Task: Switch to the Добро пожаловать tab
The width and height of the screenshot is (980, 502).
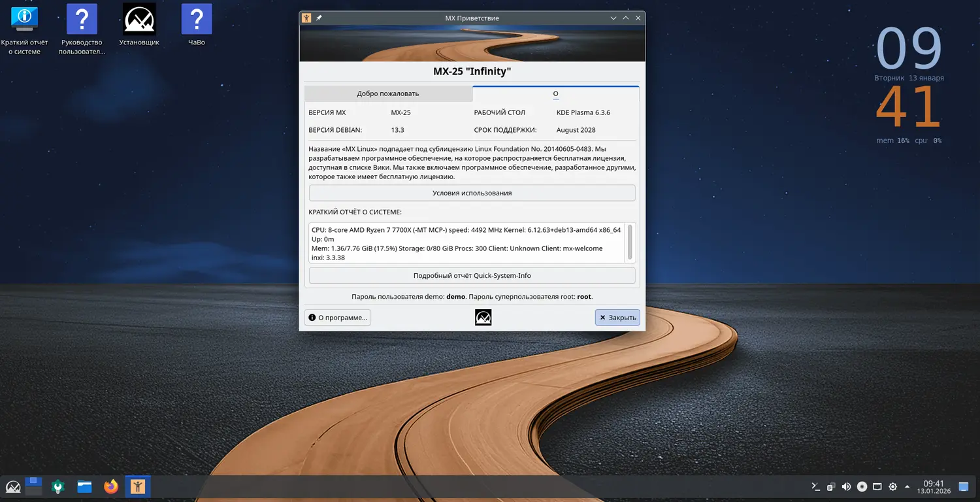Action: click(x=388, y=93)
